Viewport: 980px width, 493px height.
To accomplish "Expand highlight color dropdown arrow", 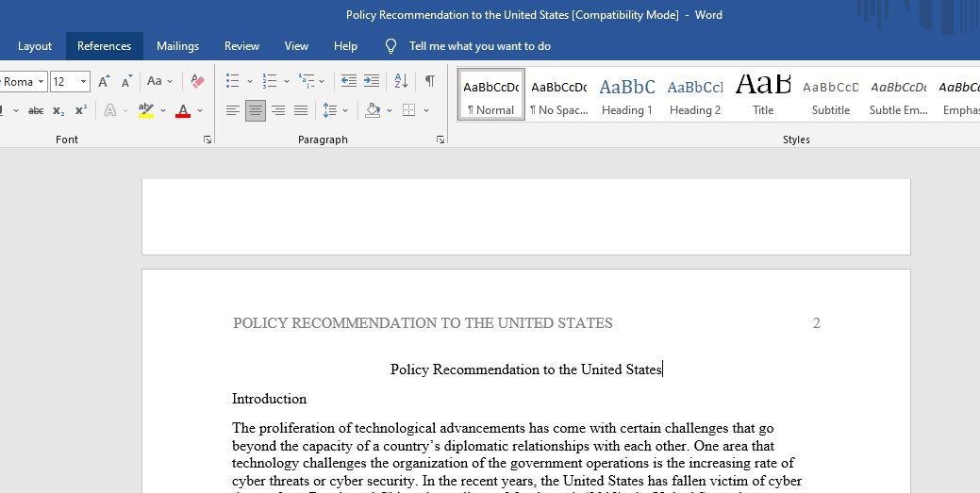I will [163, 110].
